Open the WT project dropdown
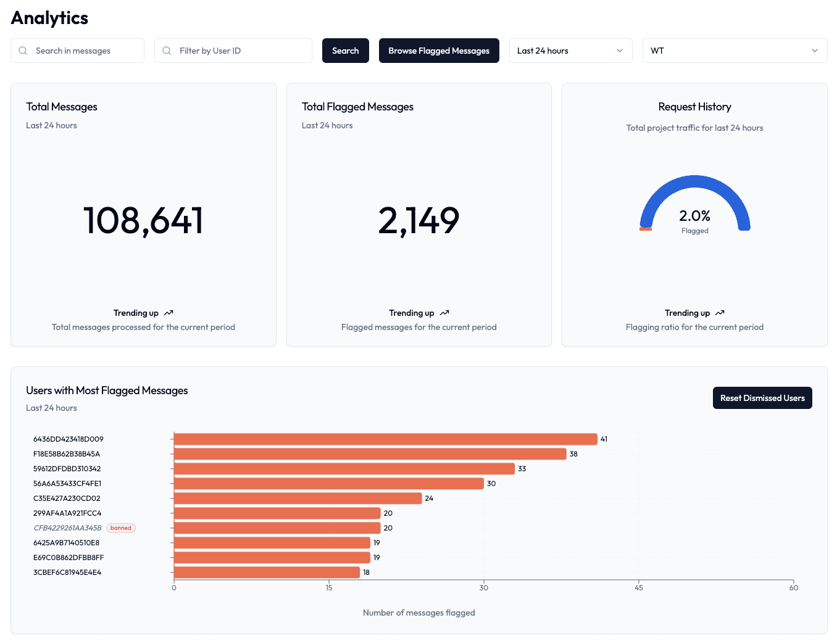The width and height of the screenshot is (837, 644). [735, 51]
